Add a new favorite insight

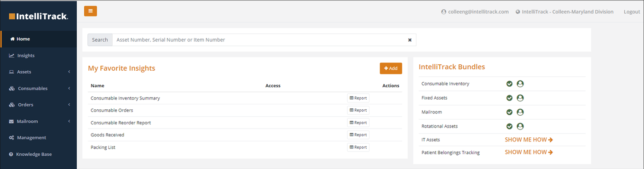tap(391, 68)
